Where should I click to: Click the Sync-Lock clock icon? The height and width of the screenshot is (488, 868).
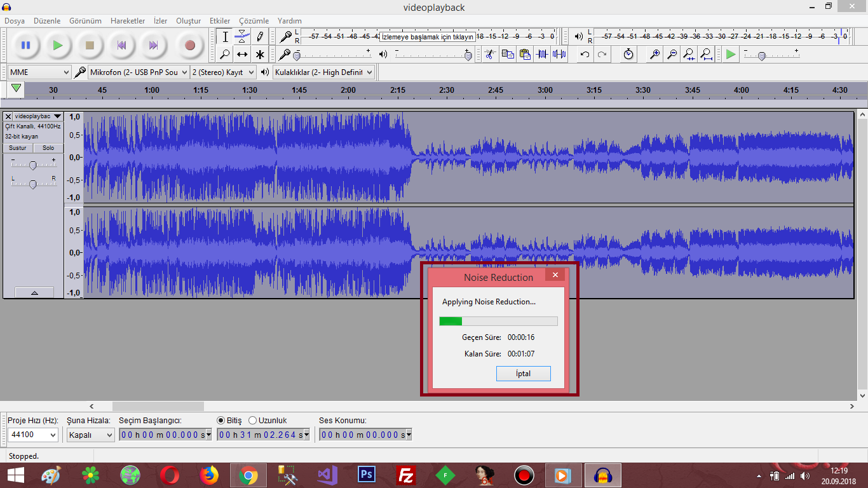tap(628, 54)
